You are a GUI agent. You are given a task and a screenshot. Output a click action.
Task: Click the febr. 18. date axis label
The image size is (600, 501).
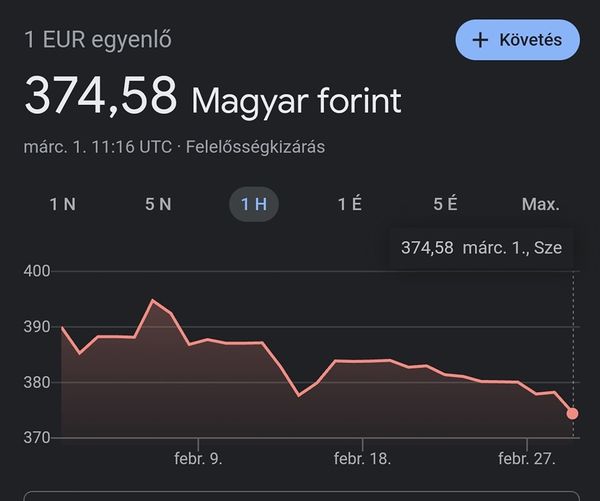coord(362,458)
